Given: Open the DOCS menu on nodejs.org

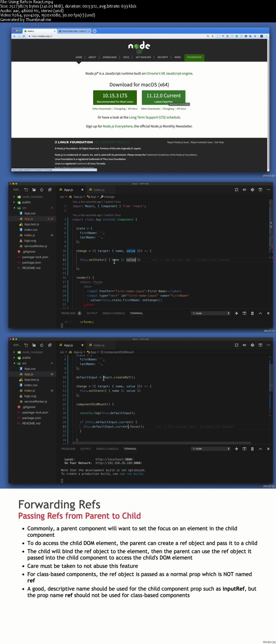Looking at the screenshot, I should pos(126,57).
